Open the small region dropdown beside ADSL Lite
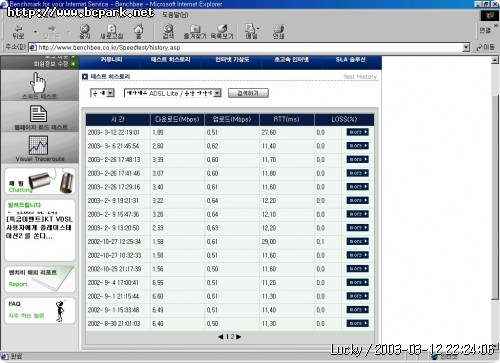Viewport: 500px width, 363px height. coord(102,93)
